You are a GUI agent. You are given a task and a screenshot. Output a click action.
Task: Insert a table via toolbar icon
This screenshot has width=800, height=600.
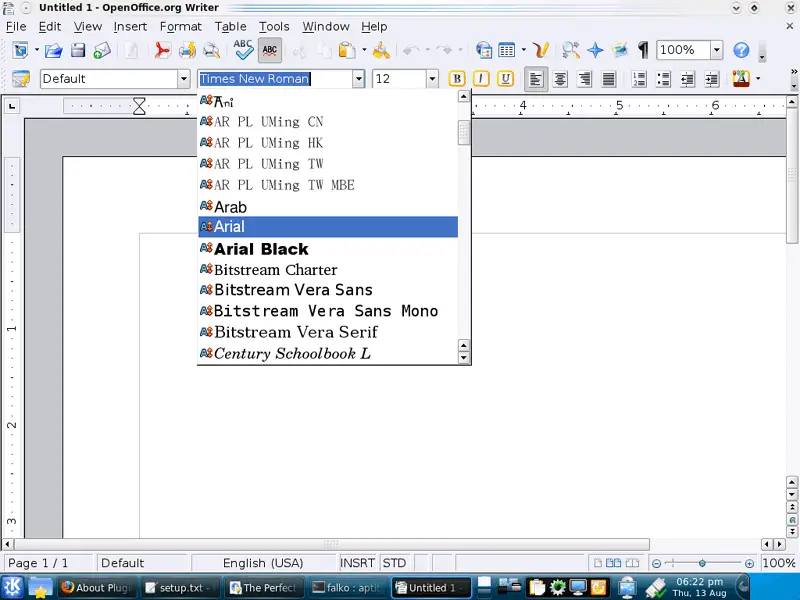click(507, 50)
